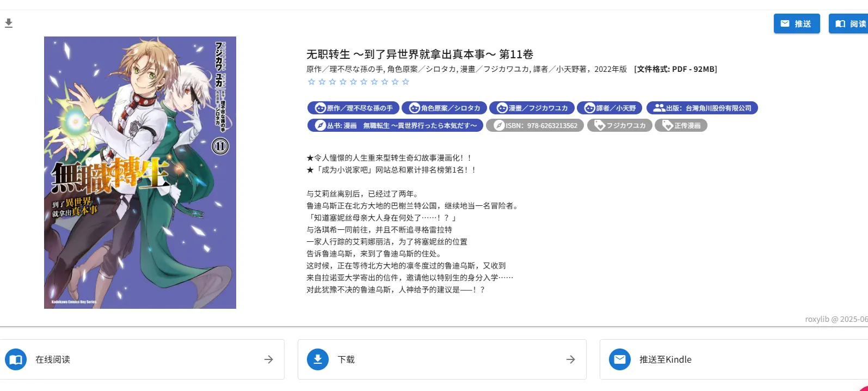Rate the book three stars
868x391 pixels.
(x=333, y=82)
